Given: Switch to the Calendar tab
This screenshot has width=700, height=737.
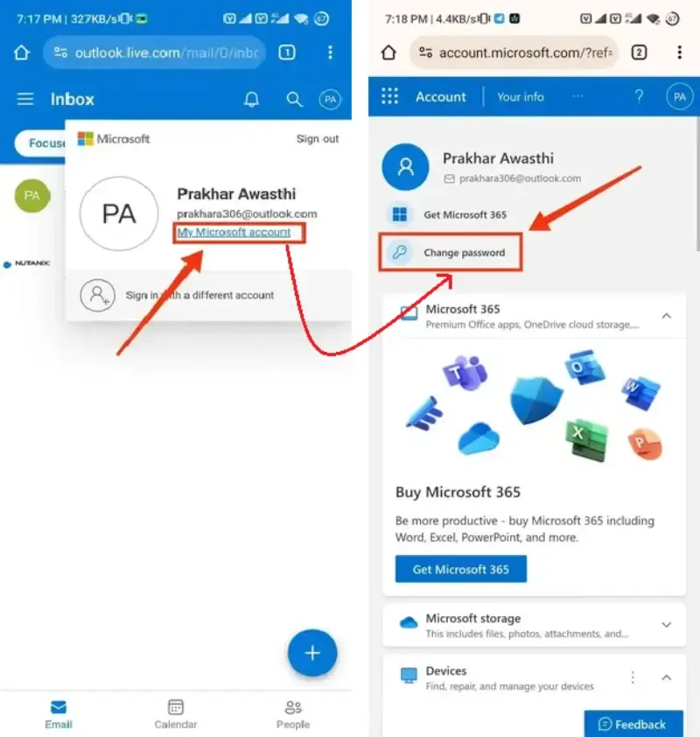Looking at the screenshot, I should (x=176, y=714).
